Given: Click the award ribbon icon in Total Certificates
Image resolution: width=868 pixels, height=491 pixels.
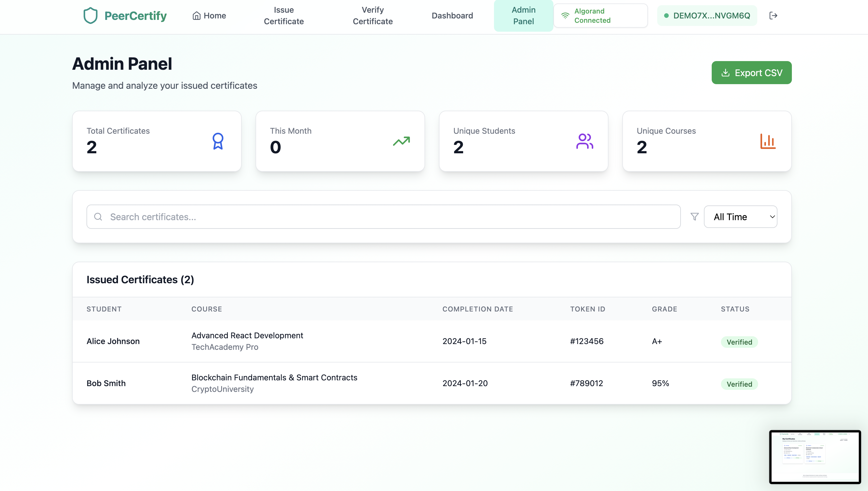Looking at the screenshot, I should pos(218,141).
